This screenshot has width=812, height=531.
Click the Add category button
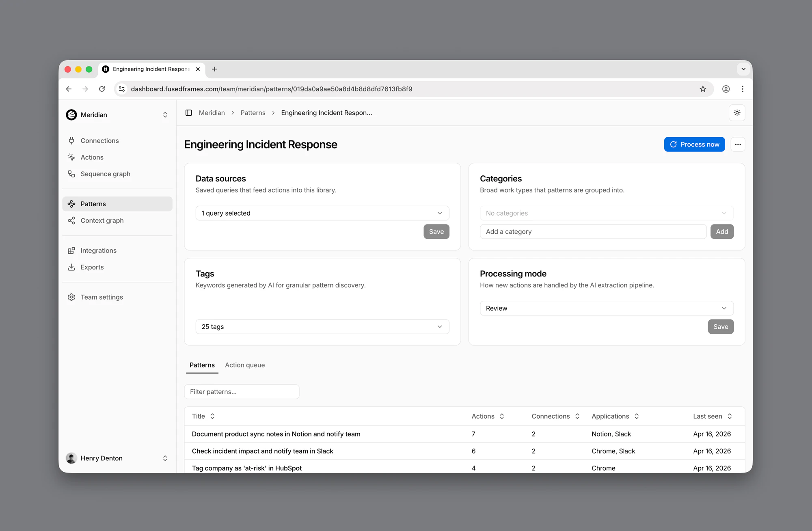(x=721, y=232)
